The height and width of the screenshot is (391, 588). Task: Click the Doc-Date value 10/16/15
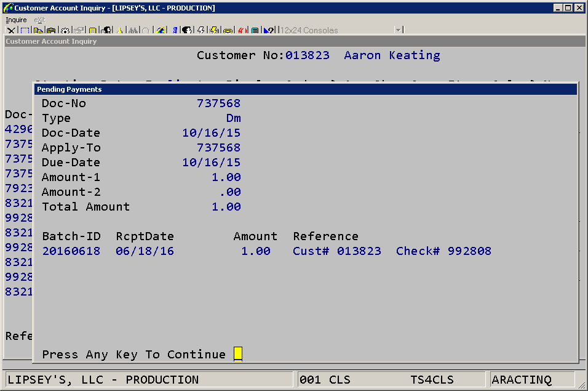212,133
